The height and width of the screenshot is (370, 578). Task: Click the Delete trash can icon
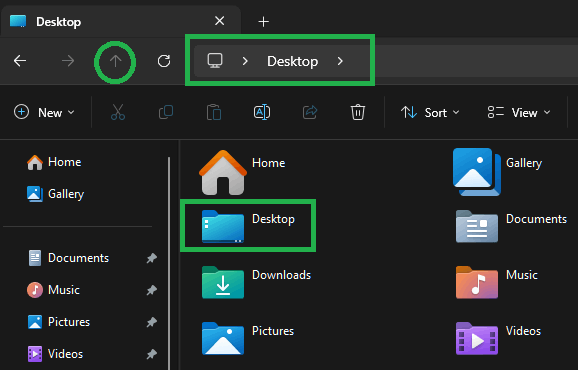[x=358, y=112]
